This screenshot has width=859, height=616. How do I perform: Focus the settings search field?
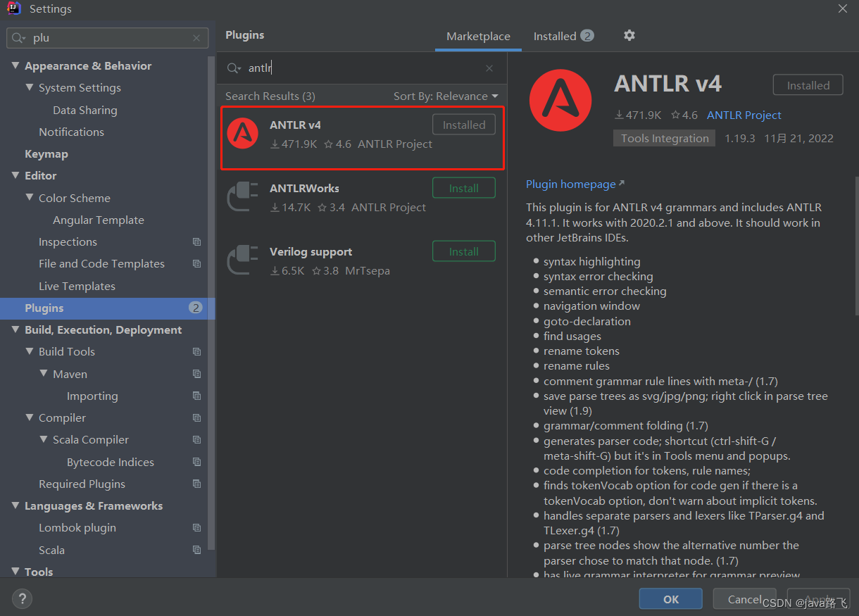tap(108, 38)
